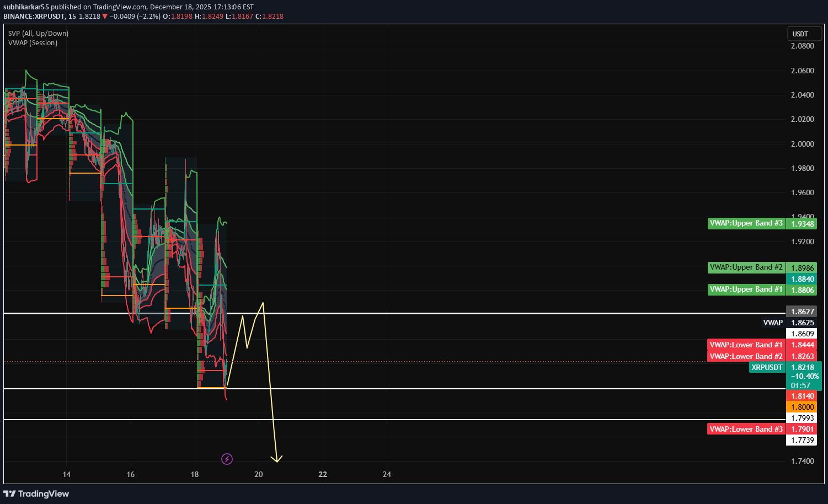Click date 20 on the time axis
Image resolution: width=828 pixels, height=504 pixels.
(259, 474)
